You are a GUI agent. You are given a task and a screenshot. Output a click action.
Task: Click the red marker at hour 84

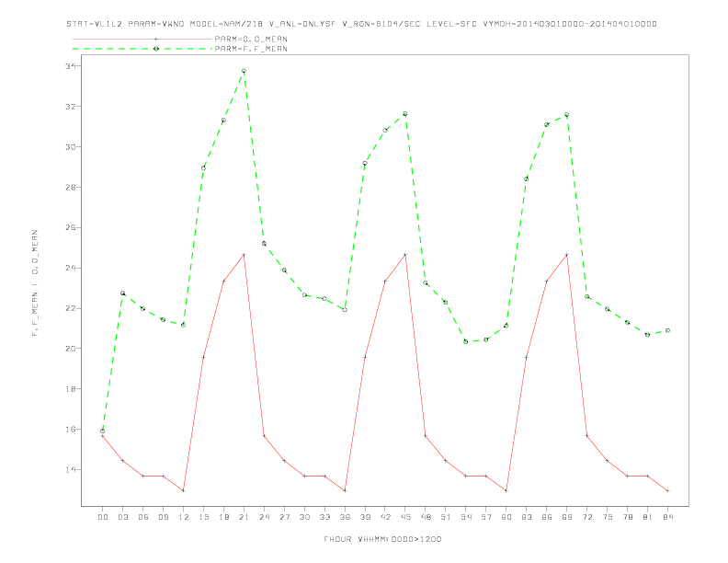pos(668,490)
